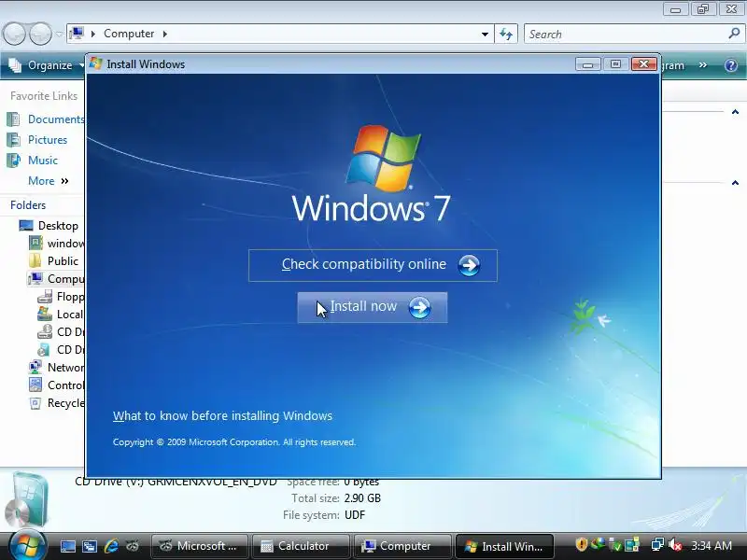Viewport: 747px width, 560px height.
Task: Click the Pictures icon in Favorite Links
Action: (x=13, y=139)
